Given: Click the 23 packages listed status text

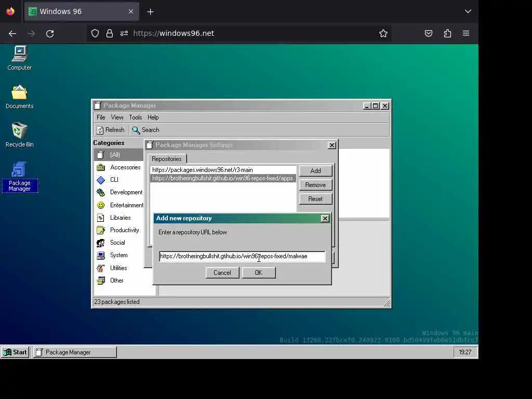Looking at the screenshot, I should pos(117,302).
